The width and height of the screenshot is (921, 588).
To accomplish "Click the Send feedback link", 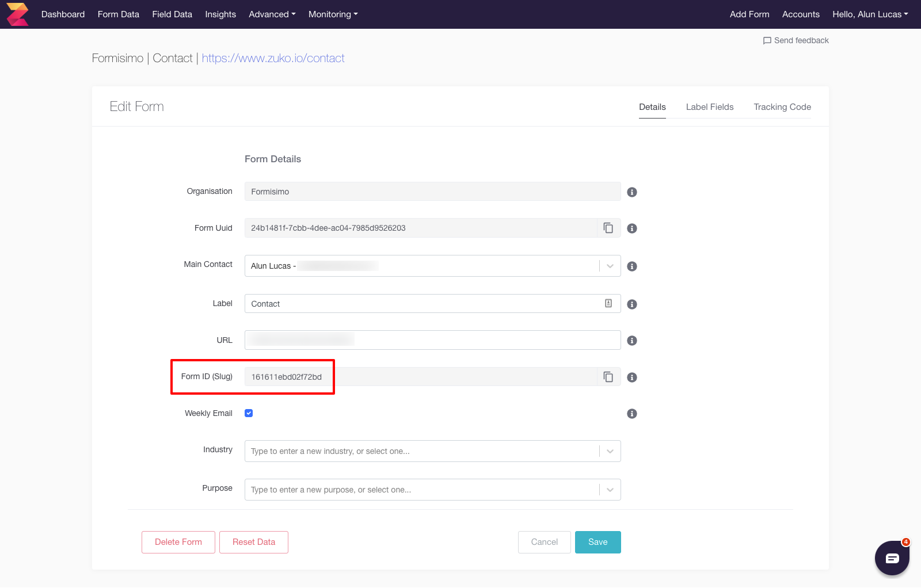I will (796, 40).
